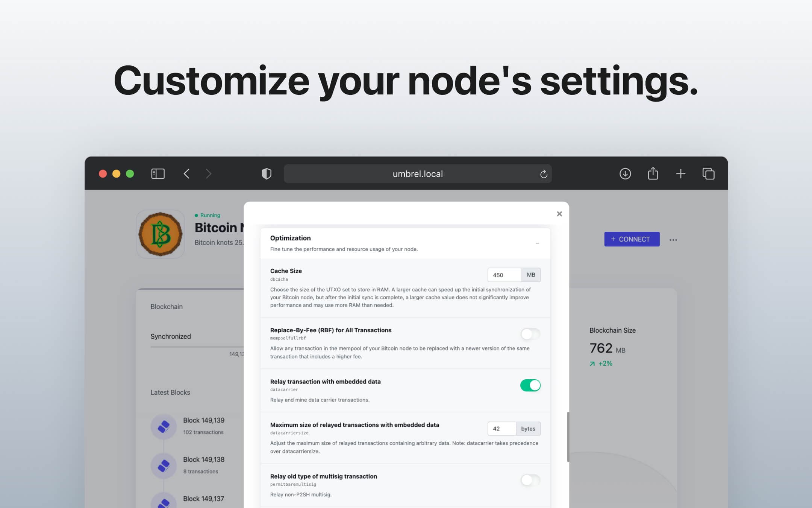Open a new tab with plus icon

680,173
